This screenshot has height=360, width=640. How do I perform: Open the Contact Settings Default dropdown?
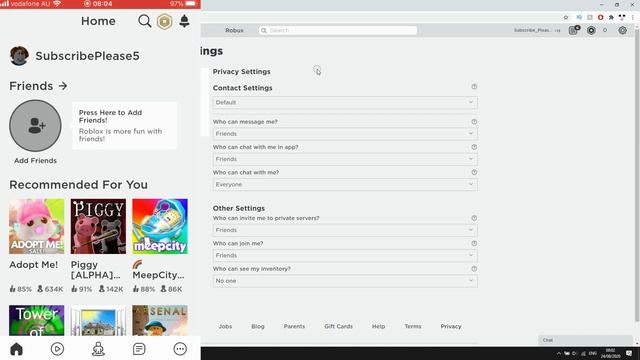[345, 102]
